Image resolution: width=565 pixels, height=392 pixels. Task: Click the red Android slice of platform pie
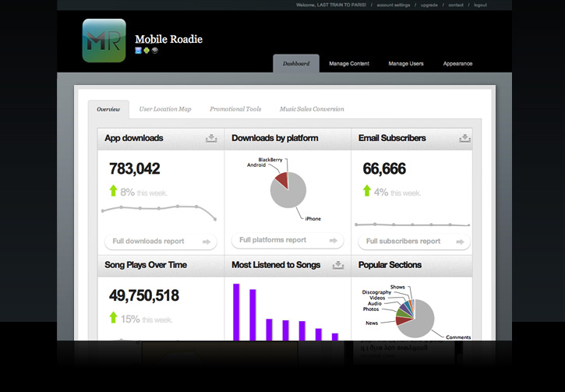pos(283,180)
